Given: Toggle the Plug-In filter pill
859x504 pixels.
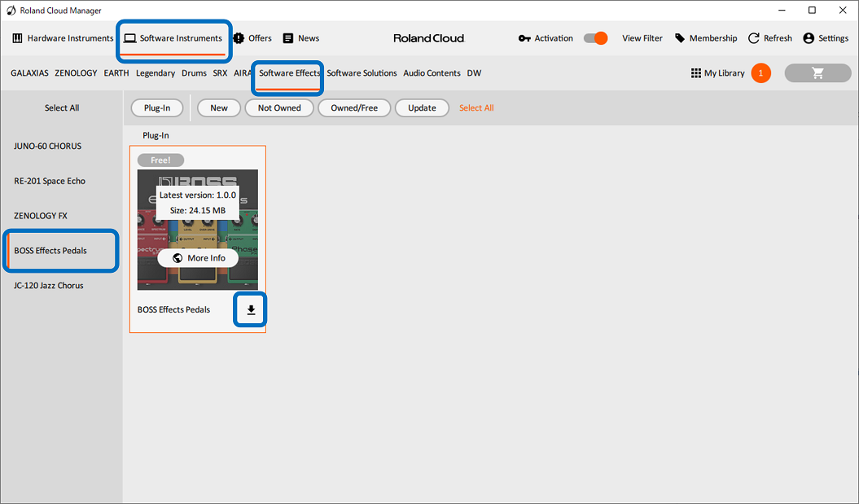Looking at the screenshot, I should (x=157, y=108).
